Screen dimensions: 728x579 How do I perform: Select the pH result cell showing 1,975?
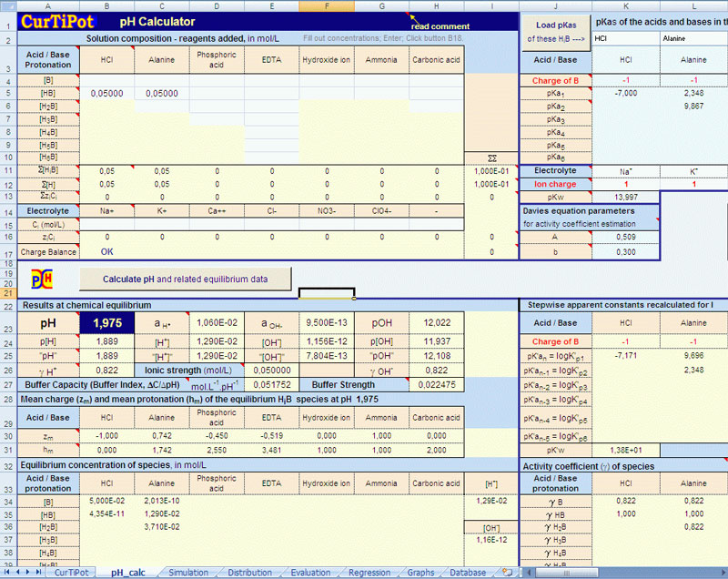(107, 322)
